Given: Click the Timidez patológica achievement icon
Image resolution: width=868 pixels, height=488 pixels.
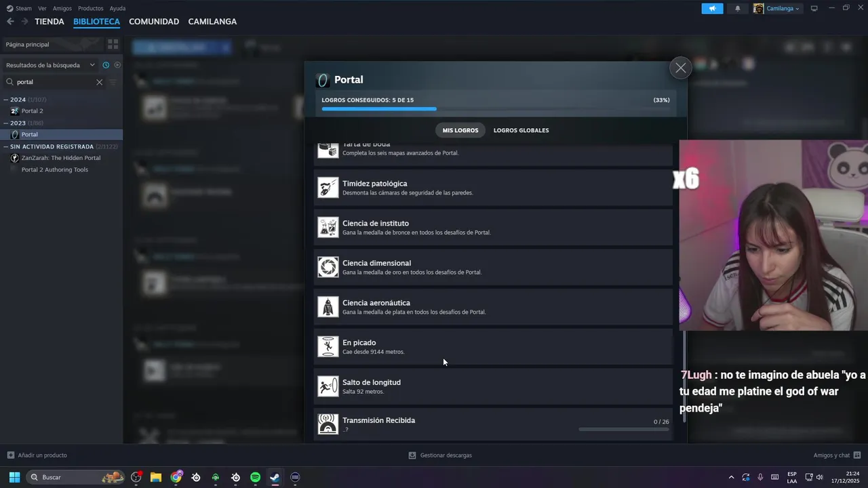Looking at the screenshot, I should [x=328, y=188].
